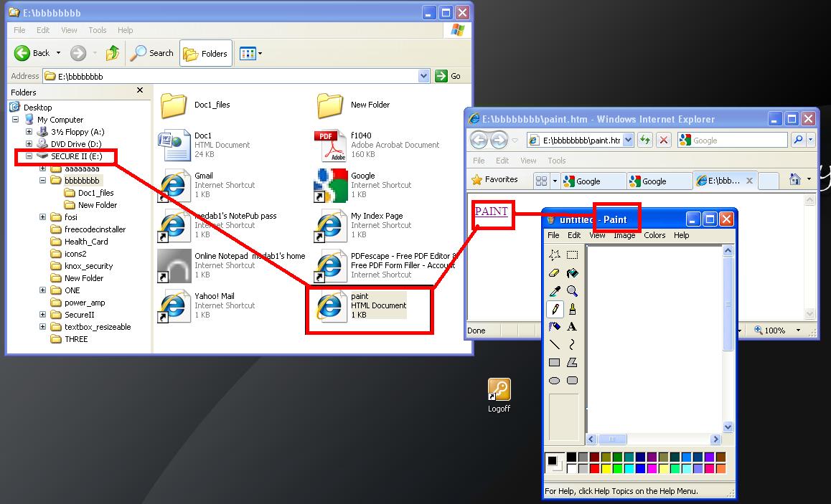Viewport: 831px width, 504px height.
Task: Expand the DVD Drive (D:) node
Action: pos(29,144)
